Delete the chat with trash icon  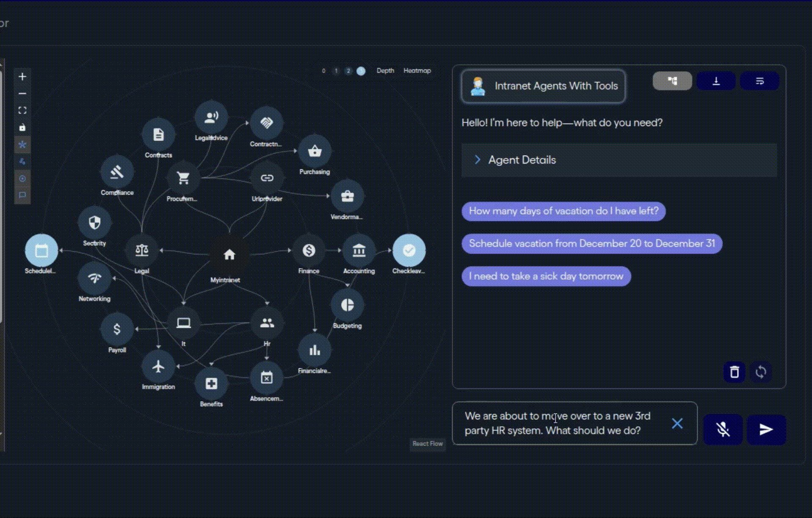coord(734,372)
